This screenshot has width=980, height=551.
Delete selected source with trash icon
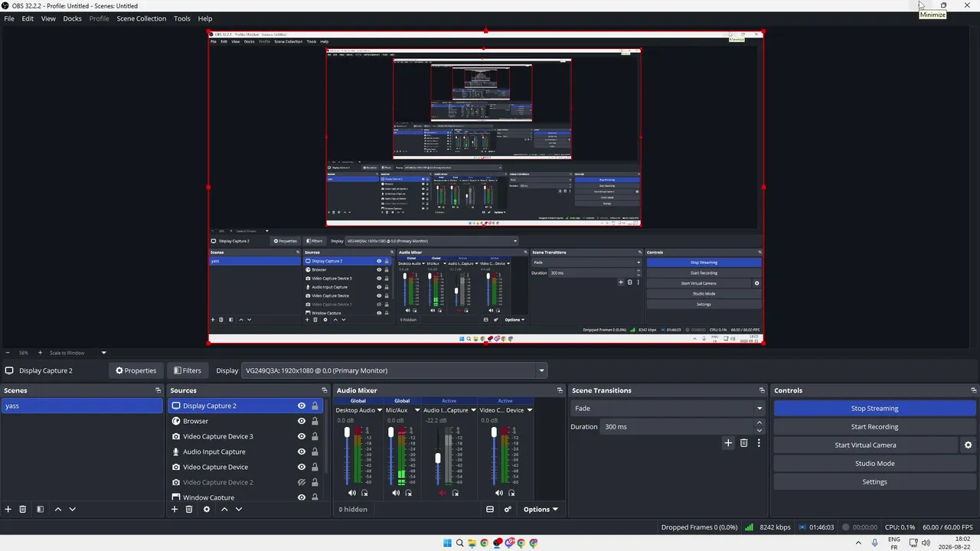pos(189,509)
